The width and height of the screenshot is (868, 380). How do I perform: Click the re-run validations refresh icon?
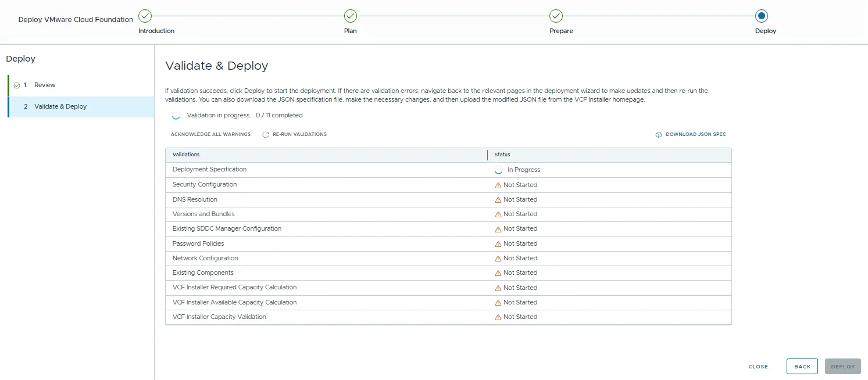pyautogui.click(x=266, y=135)
